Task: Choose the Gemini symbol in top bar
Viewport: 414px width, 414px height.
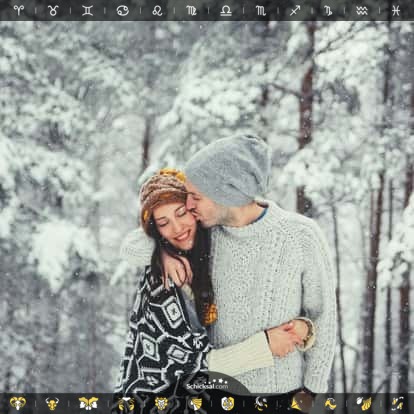Action: click(87, 11)
